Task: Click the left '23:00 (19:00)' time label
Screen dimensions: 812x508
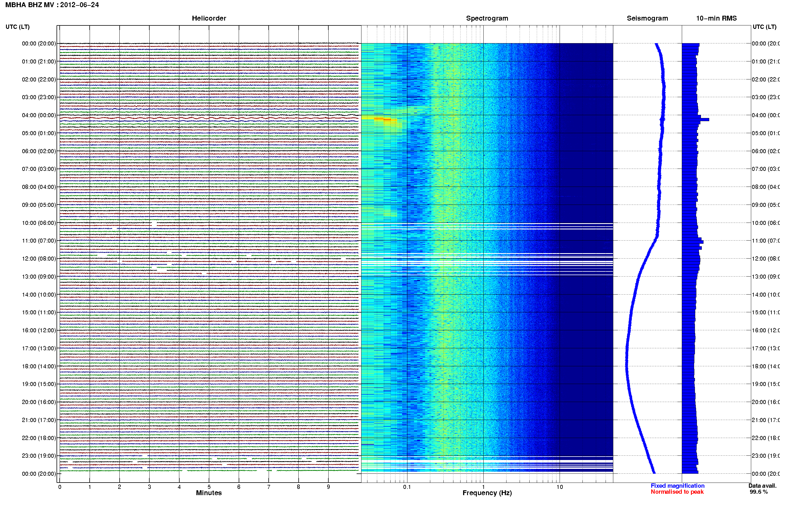Action: coord(39,456)
